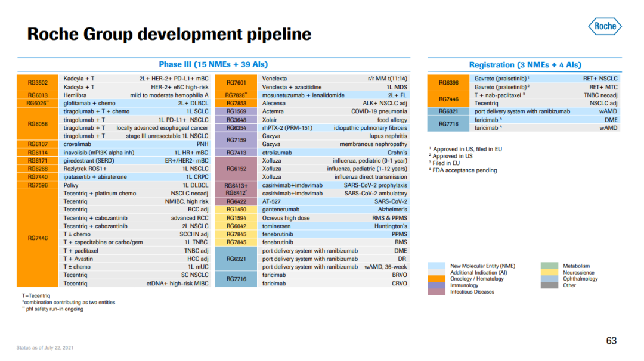Click the RG7159 code cell

(x=236, y=140)
